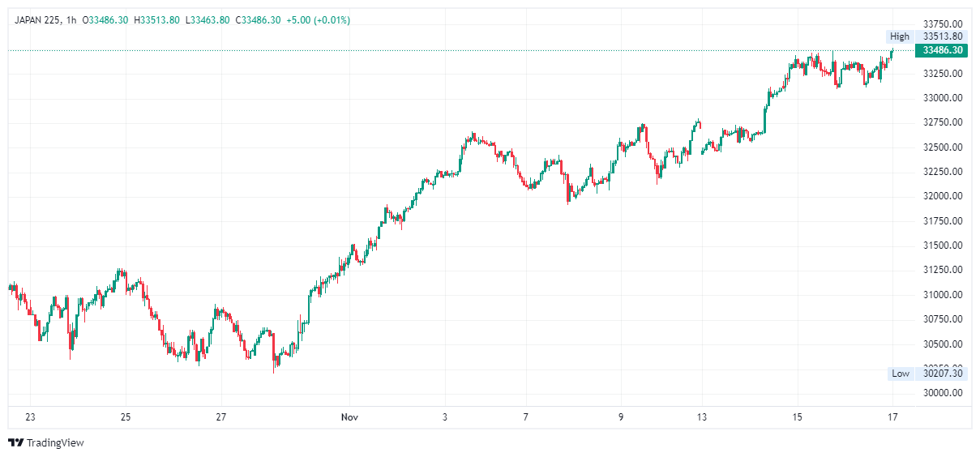Click the 33513.80 high price label

[x=943, y=36]
